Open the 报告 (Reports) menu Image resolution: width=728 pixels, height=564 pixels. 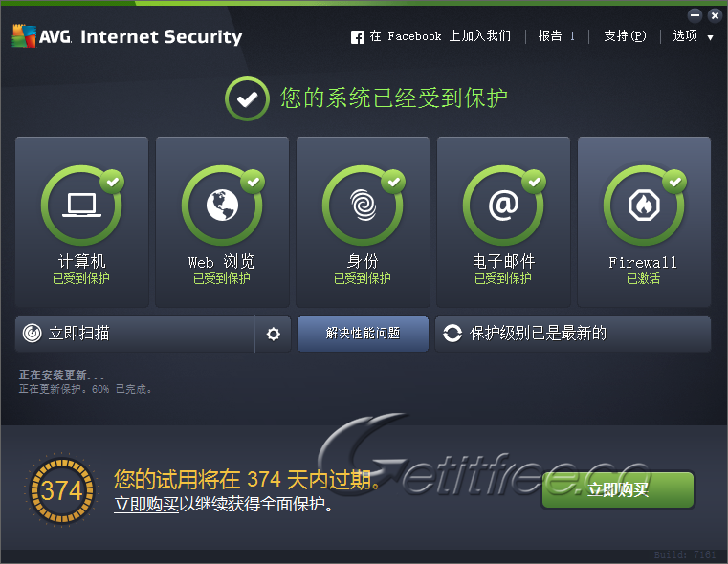tap(556, 36)
